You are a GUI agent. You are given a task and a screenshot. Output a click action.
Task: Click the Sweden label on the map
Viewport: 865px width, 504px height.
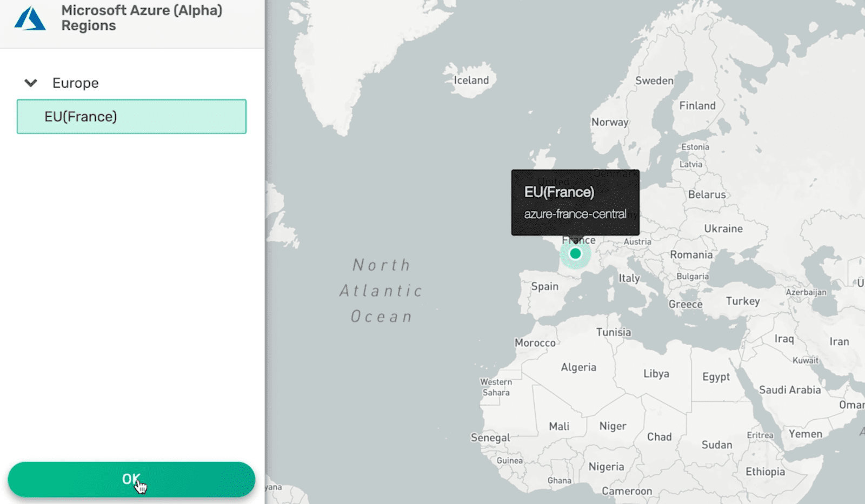(654, 80)
